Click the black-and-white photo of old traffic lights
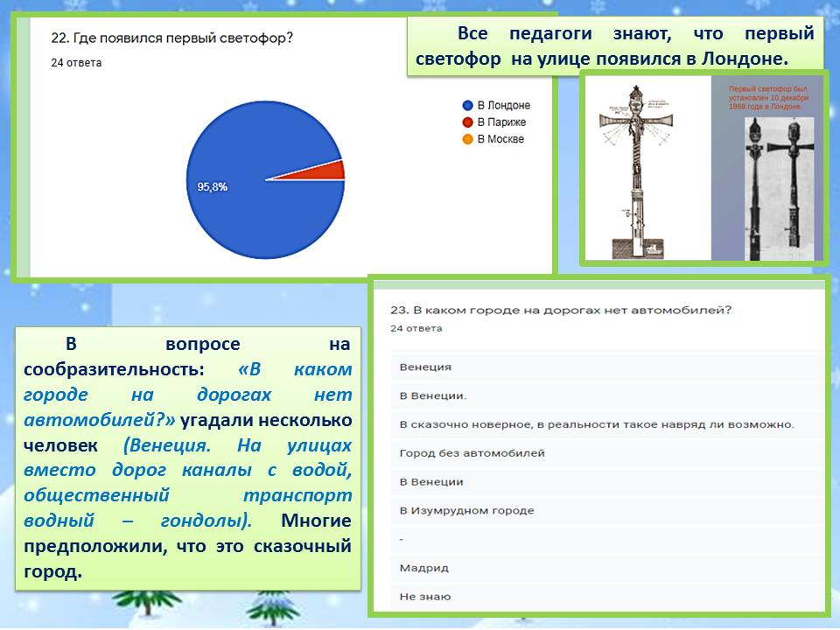This screenshot has height=630, width=840. [x=780, y=189]
